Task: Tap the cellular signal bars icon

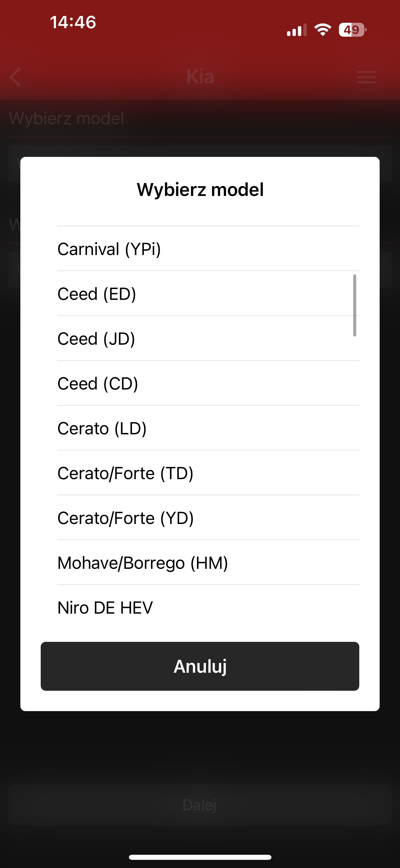Action: [x=297, y=30]
